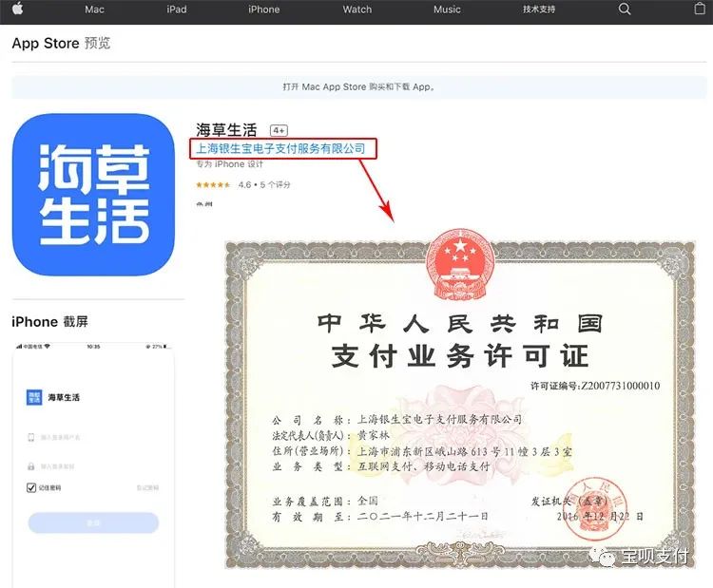Click the iPhone 截屏 heading
The image size is (713, 588).
50,322
